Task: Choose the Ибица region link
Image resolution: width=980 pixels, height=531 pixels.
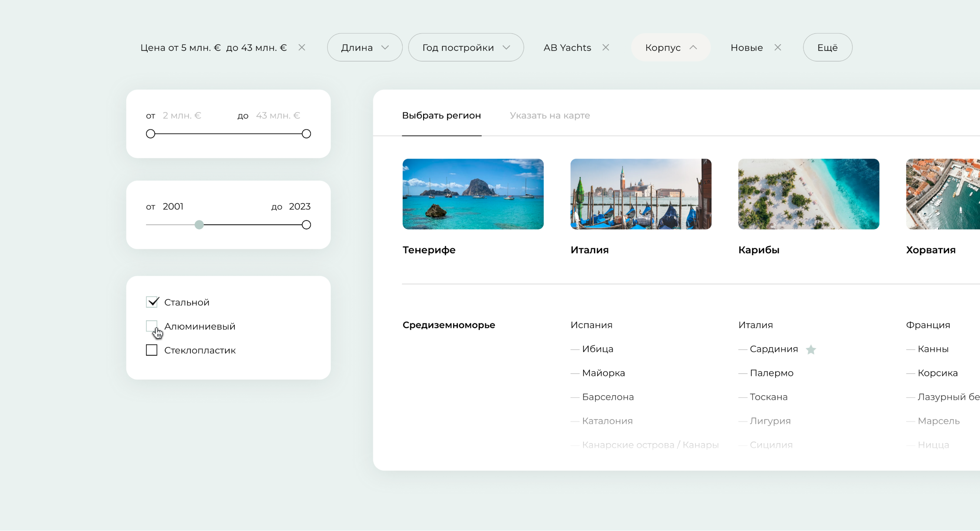Action: click(x=597, y=349)
